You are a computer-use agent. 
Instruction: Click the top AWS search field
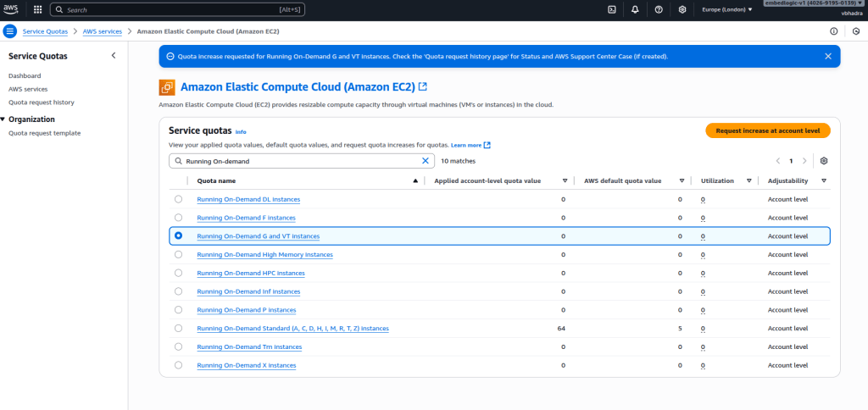[x=170, y=9]
